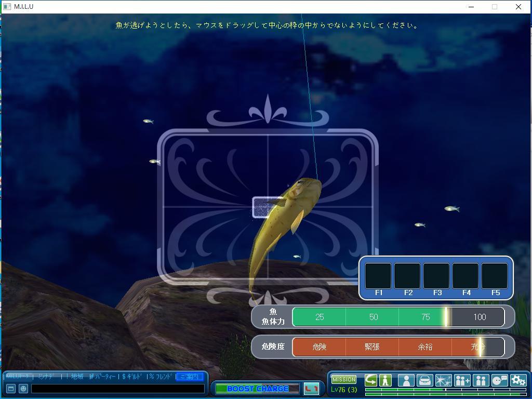Select the F1 skill slot
The width and height of the screenshot is (532, 399).
378,276
